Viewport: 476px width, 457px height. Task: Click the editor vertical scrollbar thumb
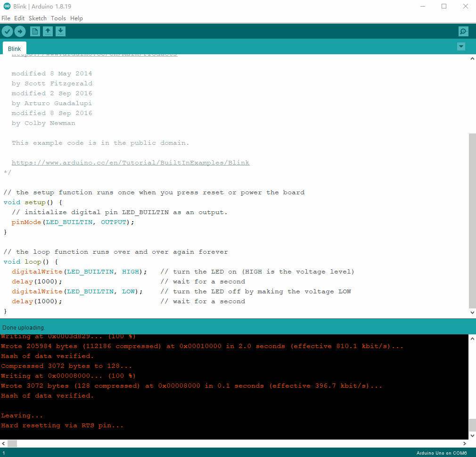[472, 221]
